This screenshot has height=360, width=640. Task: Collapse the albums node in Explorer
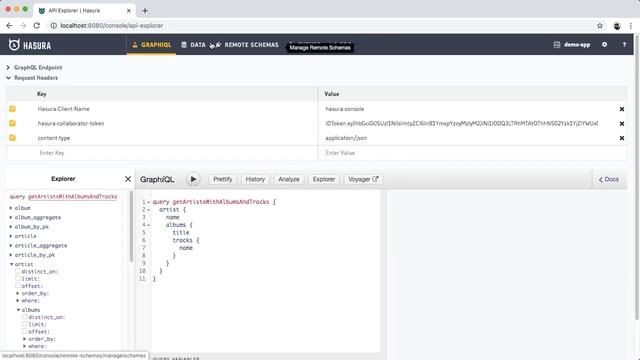tap(18, 310)
